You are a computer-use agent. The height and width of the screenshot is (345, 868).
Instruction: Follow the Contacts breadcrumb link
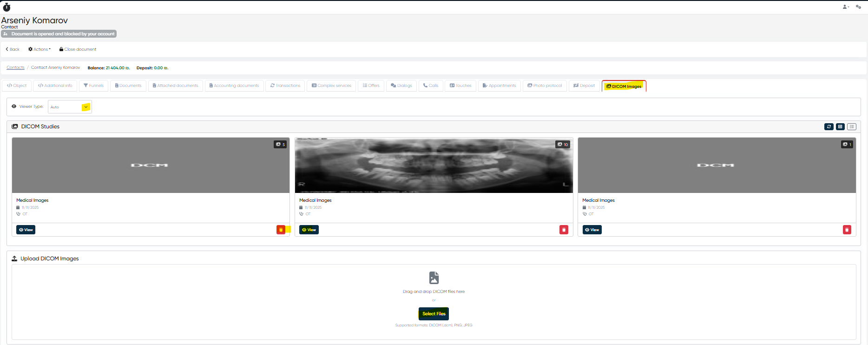15,68
